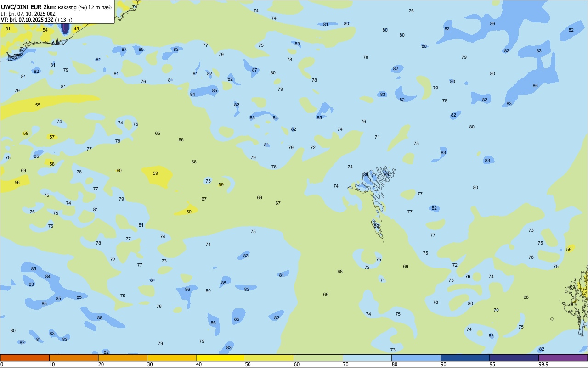Select the 95–99.9% navy legend swatch
Image resolution: width=588 pixels, height=368 pixels.
pos(514,357)
